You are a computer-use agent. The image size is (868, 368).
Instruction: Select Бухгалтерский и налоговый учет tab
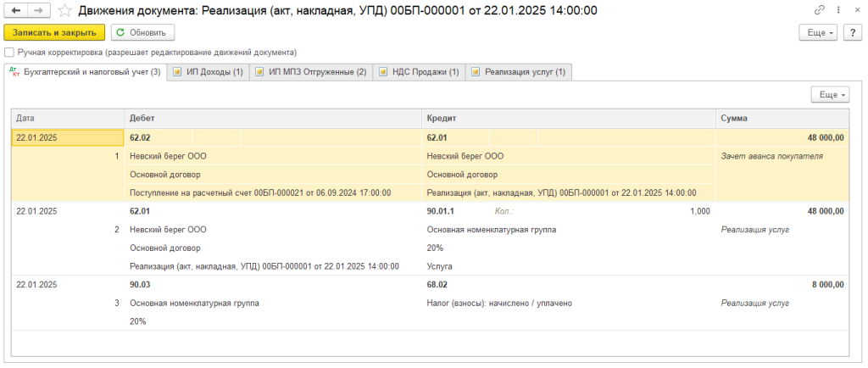(85, 72)
